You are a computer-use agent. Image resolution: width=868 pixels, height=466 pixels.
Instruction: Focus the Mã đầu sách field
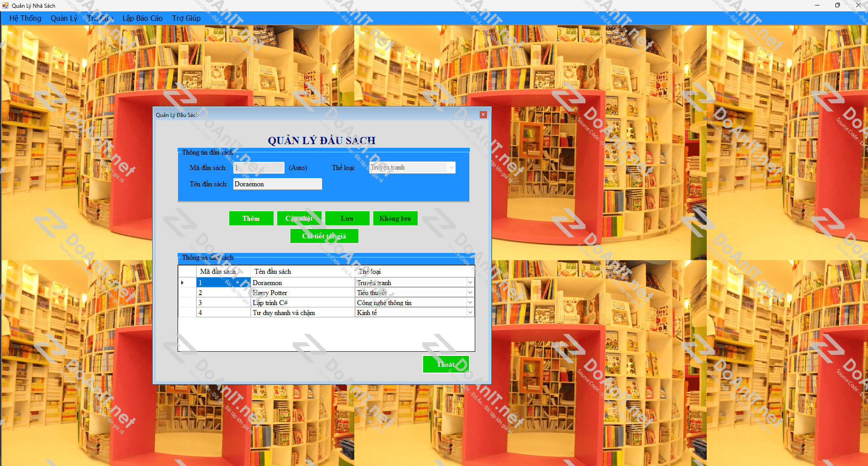(x=259, y=168)
